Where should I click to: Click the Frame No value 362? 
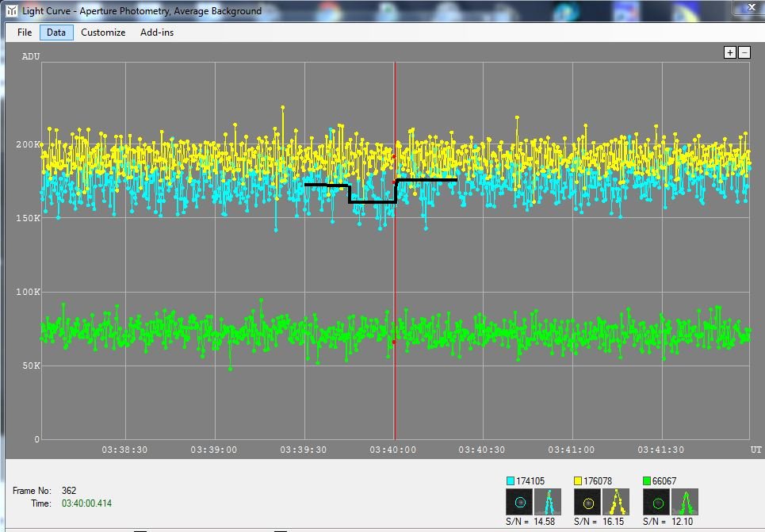[x=69, y=491]
